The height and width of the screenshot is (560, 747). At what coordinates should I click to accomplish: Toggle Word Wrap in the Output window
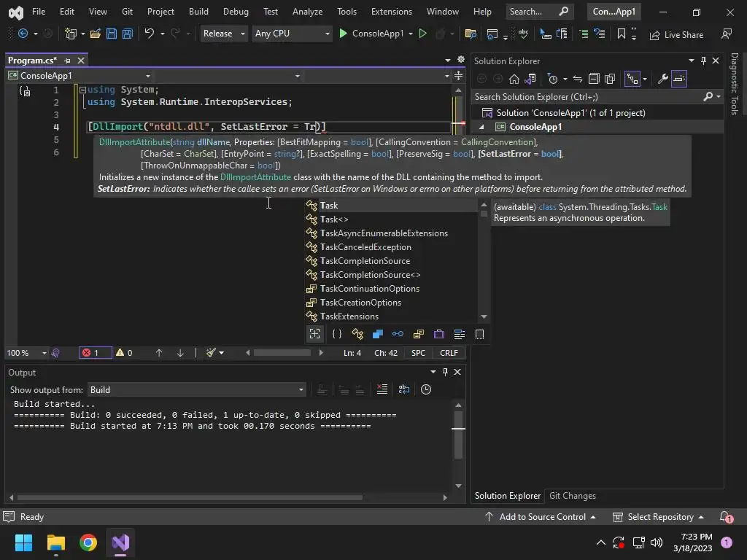[x=404, y=389]
